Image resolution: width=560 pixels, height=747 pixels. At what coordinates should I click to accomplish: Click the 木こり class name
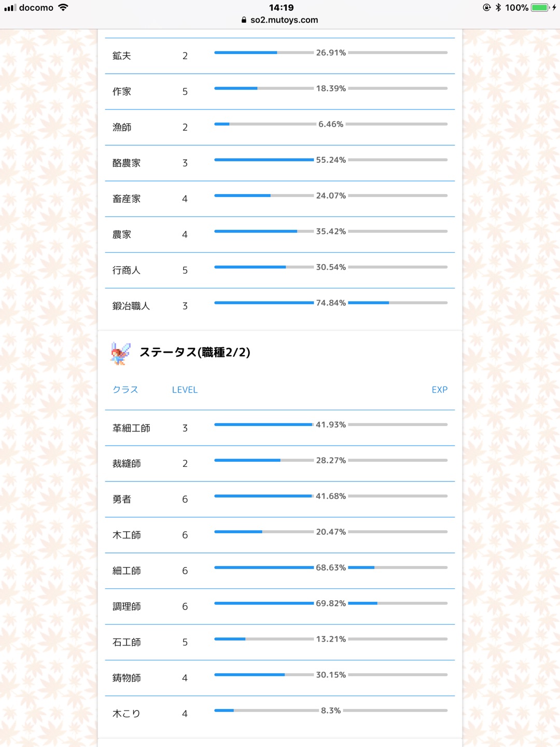click(x=127, y=714)
